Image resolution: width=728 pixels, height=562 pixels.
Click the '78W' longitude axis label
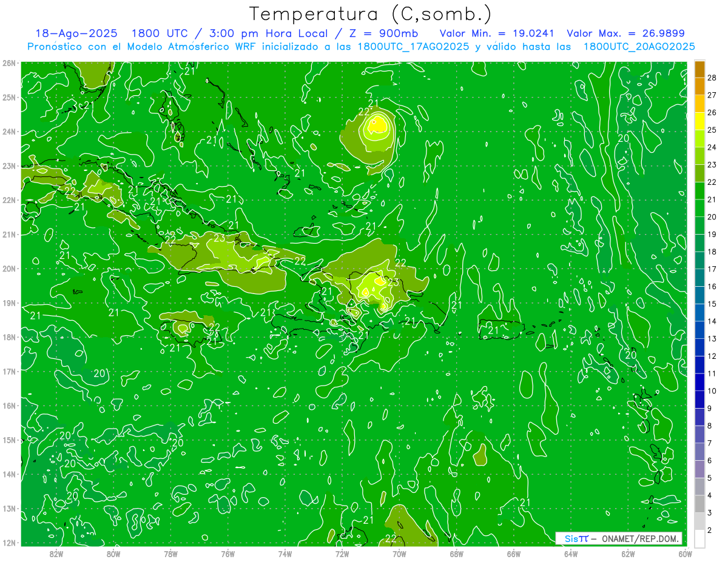170,553
